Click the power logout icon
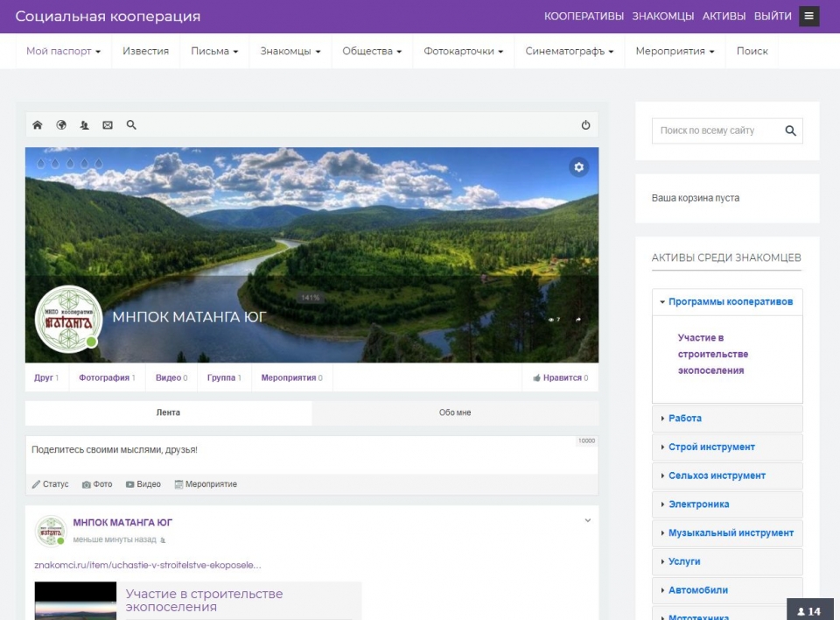This screenshot has width=840, height=620. (585, 125)
